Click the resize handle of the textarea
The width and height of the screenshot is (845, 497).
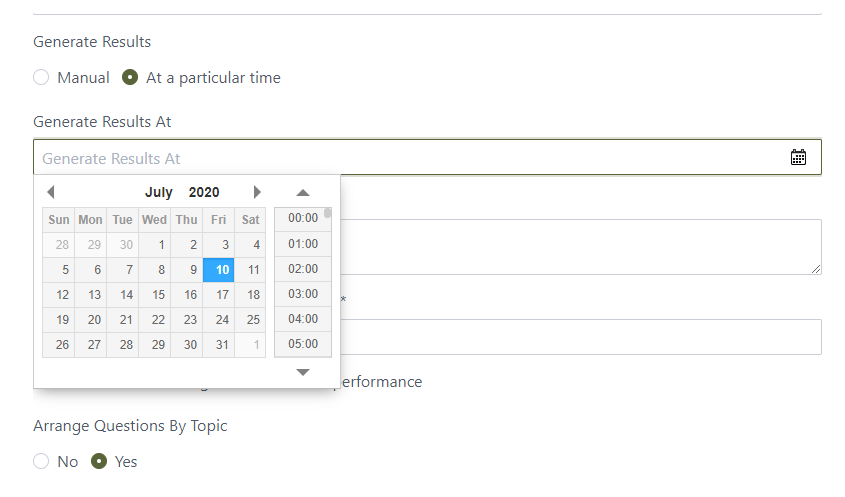[x=816, y=269]
